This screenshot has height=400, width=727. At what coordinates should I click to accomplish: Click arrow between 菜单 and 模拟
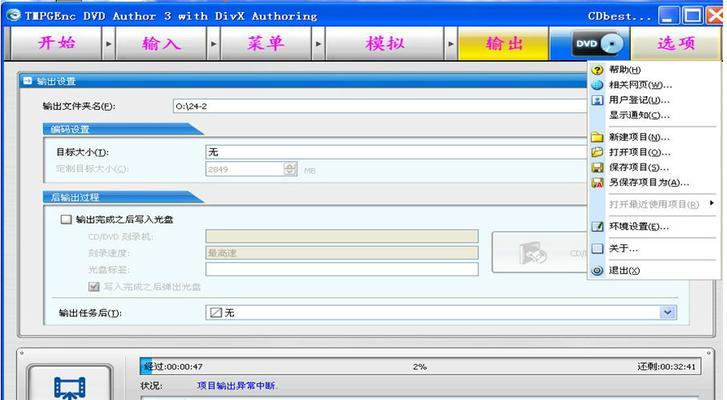(x=318, y=44)
